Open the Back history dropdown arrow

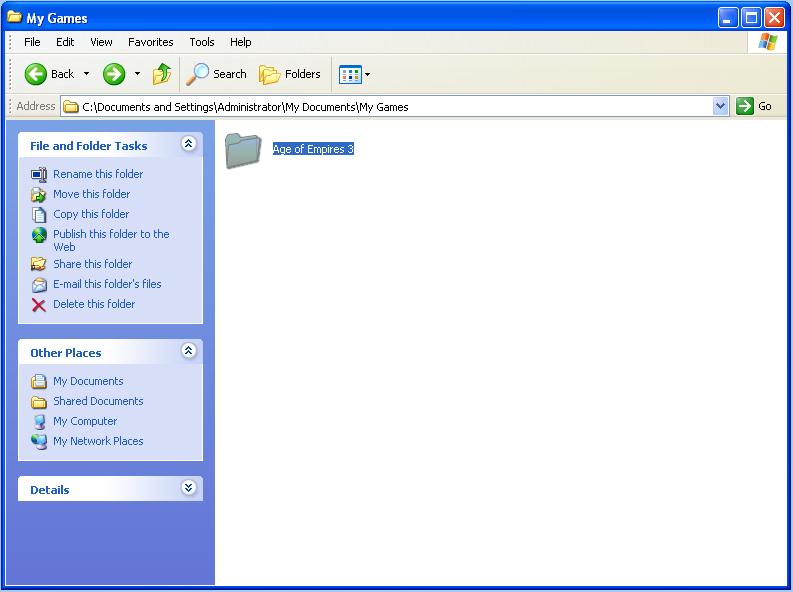click(x=86, y=74)
